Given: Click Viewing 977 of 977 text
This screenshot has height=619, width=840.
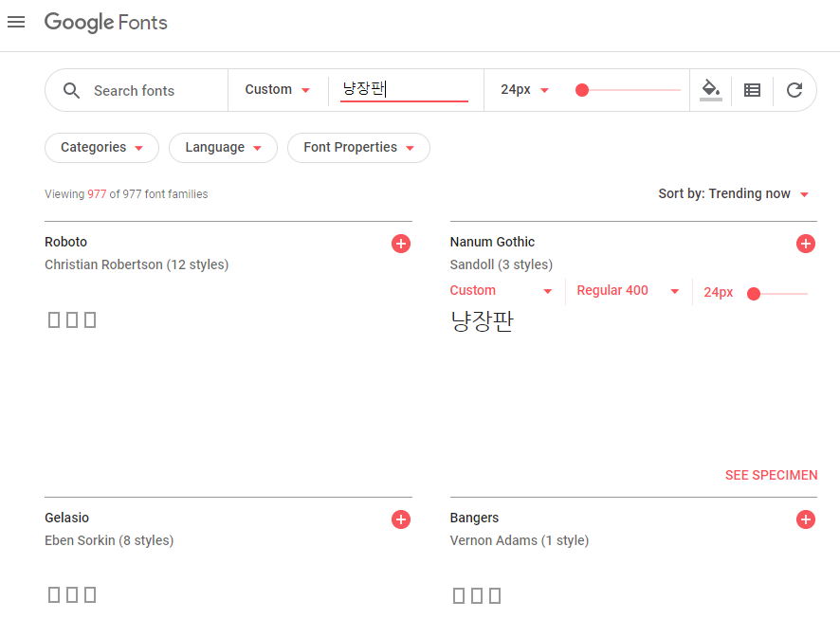Looking at the screenshot, I should [x=126, y=194].
